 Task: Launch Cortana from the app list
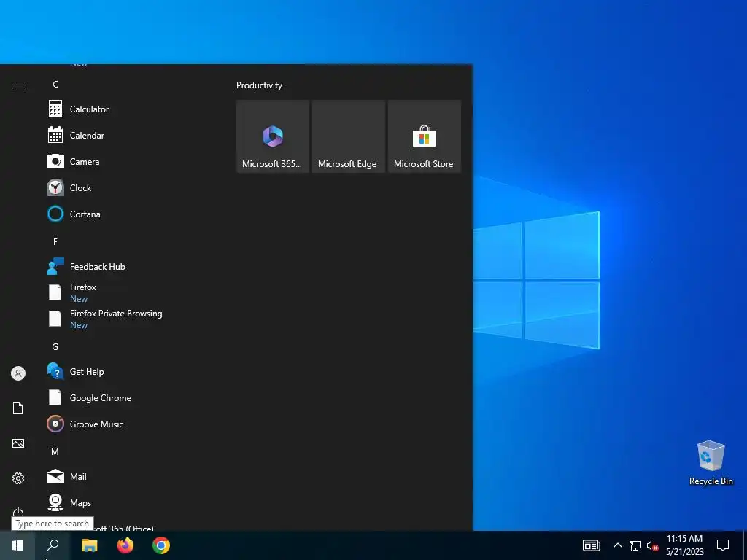128,214
